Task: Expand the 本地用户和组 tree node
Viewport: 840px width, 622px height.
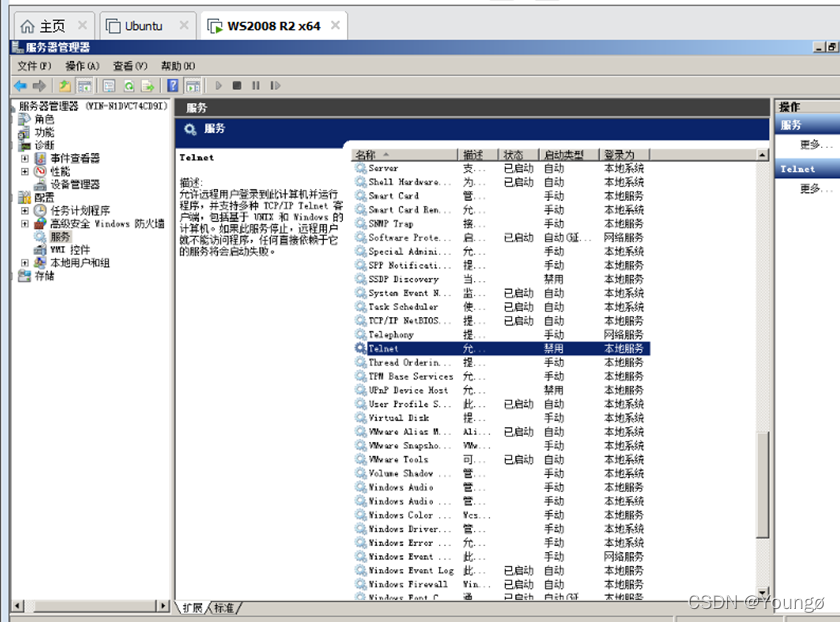Action: coord(25,263)
